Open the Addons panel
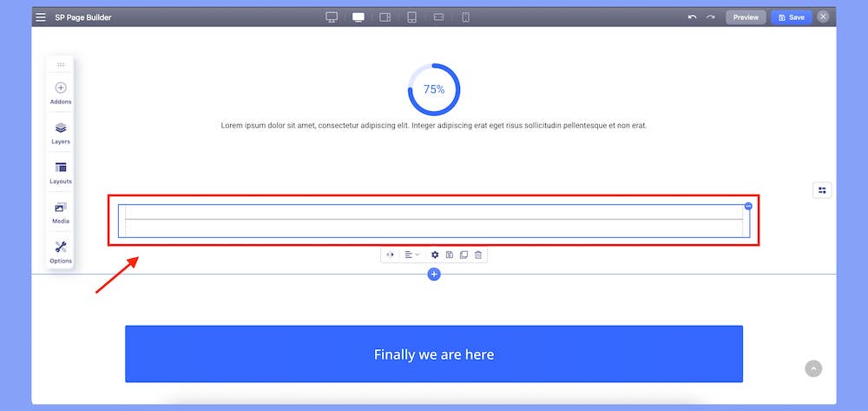868x411 pixels. click(61, 92)
